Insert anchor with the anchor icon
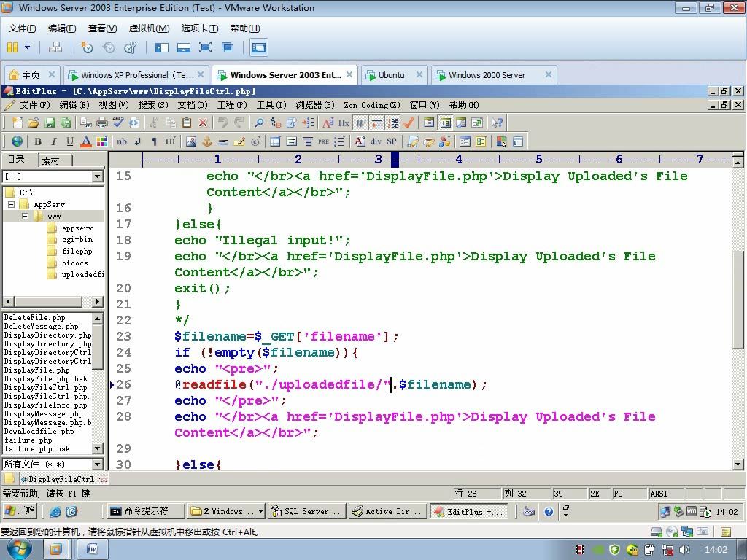Image resolution: width=747 pixels, height=560 pixels. [206, 141]
